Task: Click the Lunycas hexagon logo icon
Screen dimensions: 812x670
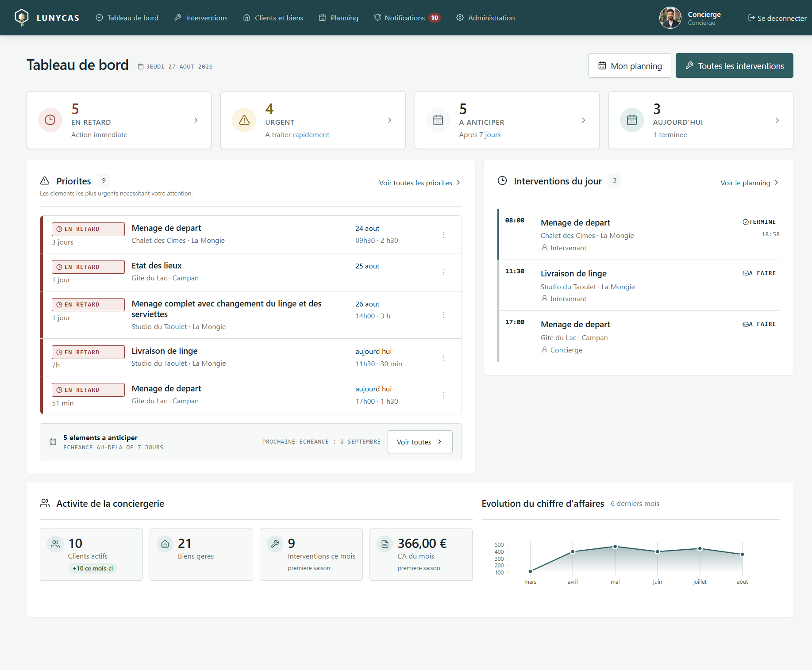Action: click(x=21, y=18)
